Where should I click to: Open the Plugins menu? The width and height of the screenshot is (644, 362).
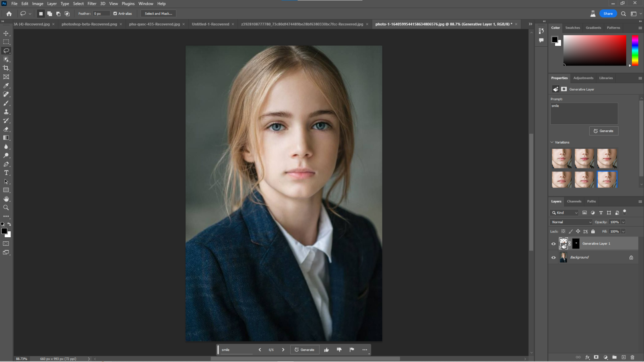[128, 4]
